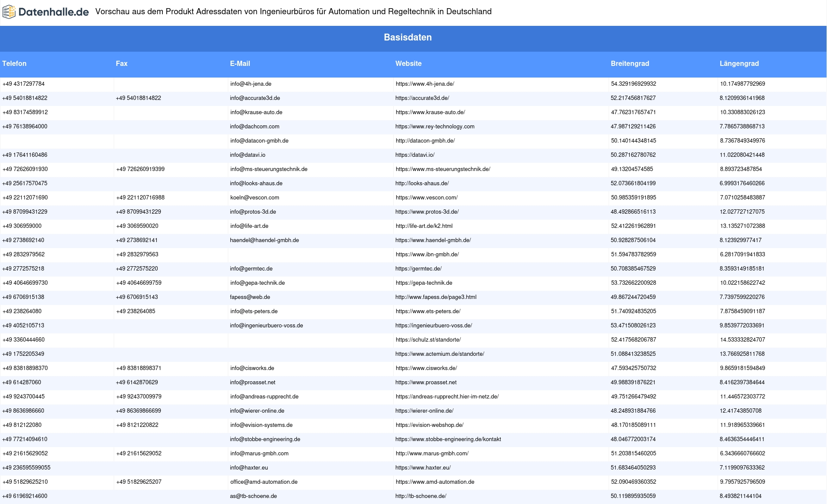This screenshot has height=504, width=827.
Task: Select email info@accurate3d.de
Action: click(x=255, y=98)
